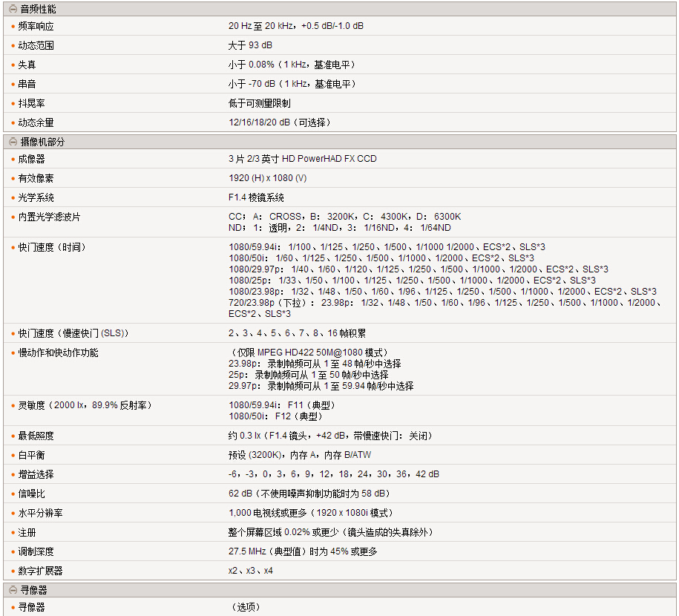Click the orange bullet beside 成像器
This screenshot has height=616, width=679.
[13, 160]
